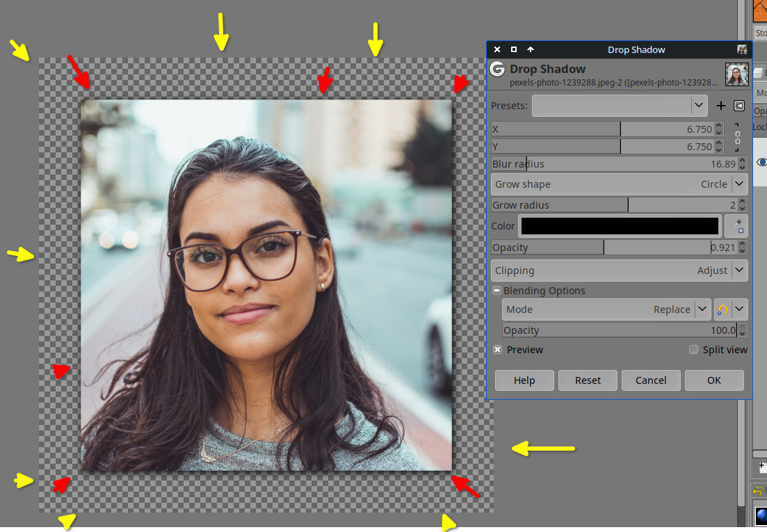Toggle the layer visibility eye icon
Viewport: 767px width, 532px height.
[x=761, y=162]
